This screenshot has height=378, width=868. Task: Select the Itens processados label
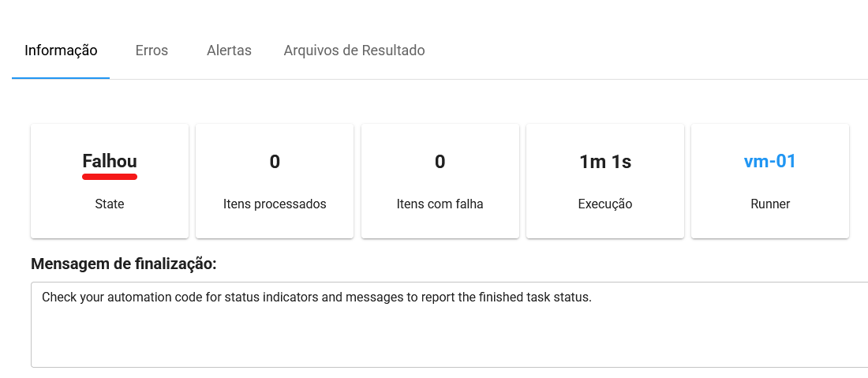(275, 204)
